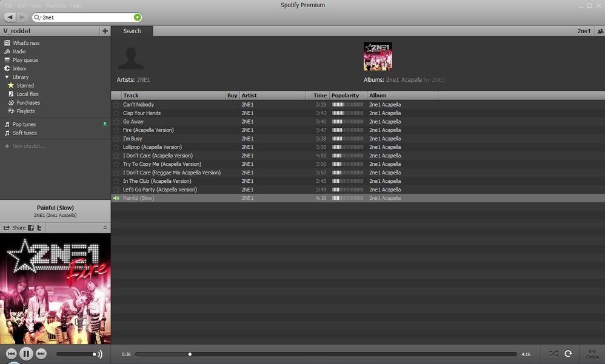Pause playback
This screenshot has width=605, height=364.
[x=26, y=354]
